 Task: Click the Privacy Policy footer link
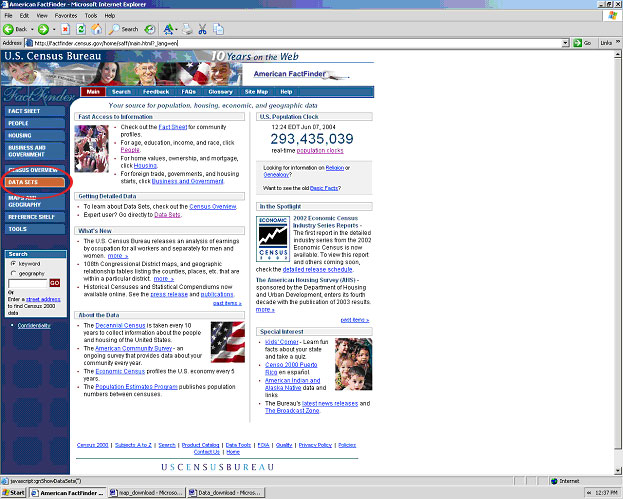tap(315, 445)
